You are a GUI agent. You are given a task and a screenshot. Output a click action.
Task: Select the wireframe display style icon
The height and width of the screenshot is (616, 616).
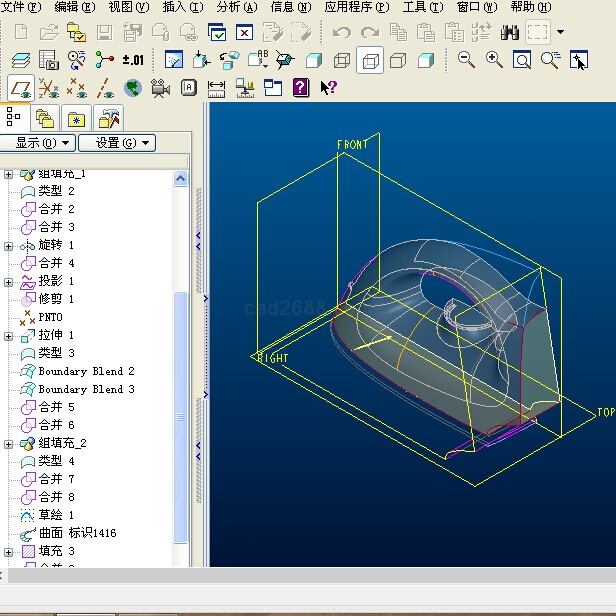click(342, 61)
